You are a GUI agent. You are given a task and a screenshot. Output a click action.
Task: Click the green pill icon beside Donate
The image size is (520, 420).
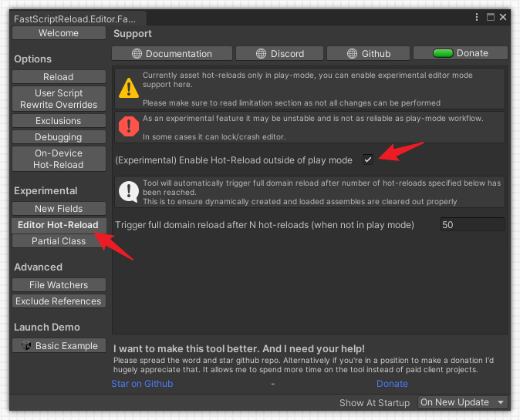tap(443, 53)
